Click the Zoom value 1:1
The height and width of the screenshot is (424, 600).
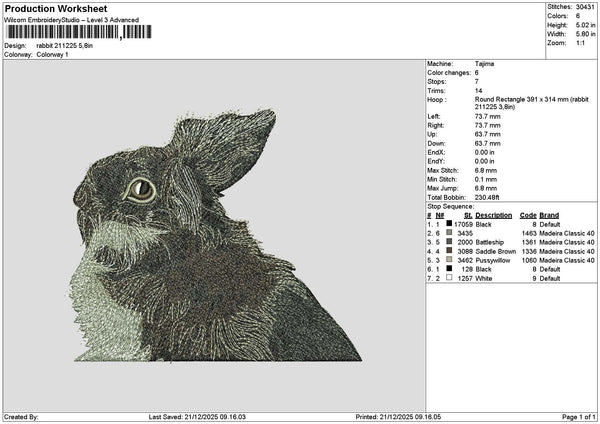[x=580, y=43]
